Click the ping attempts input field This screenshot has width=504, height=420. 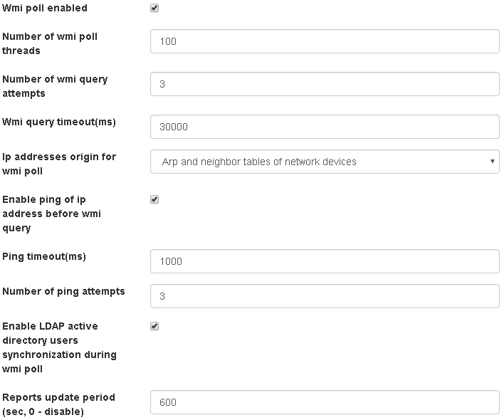[x=325, y=296]
